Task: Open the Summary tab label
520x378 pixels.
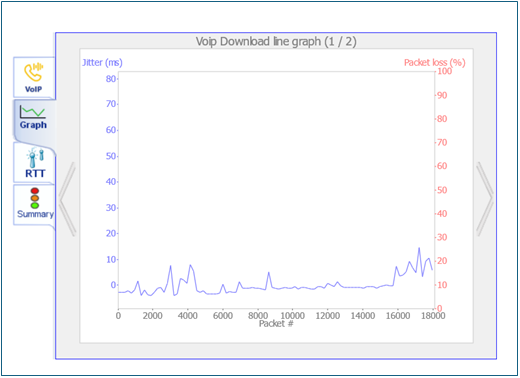Action: (x=35, y=214)
